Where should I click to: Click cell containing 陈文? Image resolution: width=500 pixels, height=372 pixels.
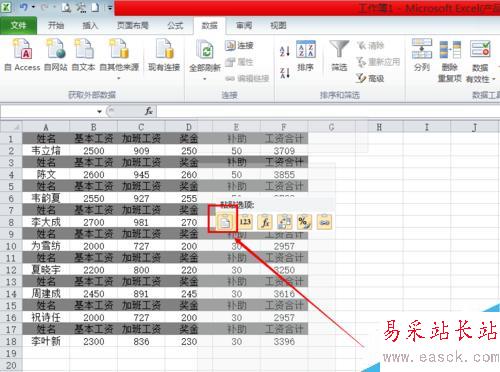46,174
